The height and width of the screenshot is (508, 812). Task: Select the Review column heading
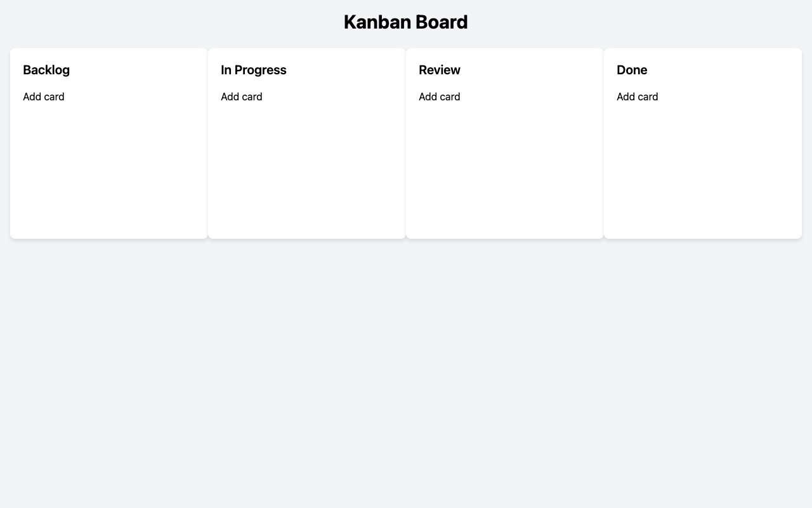[440, 70]
